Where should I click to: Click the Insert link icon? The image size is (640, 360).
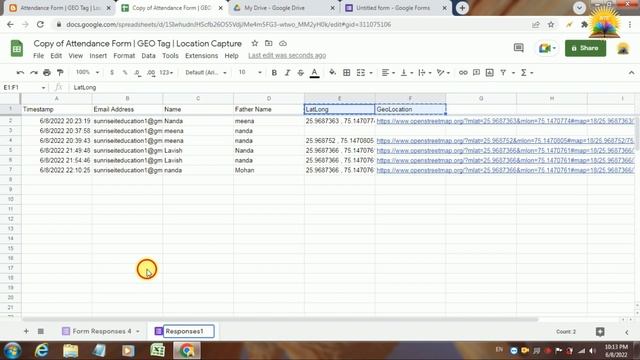pyautogui.click(x=463, y=73)
